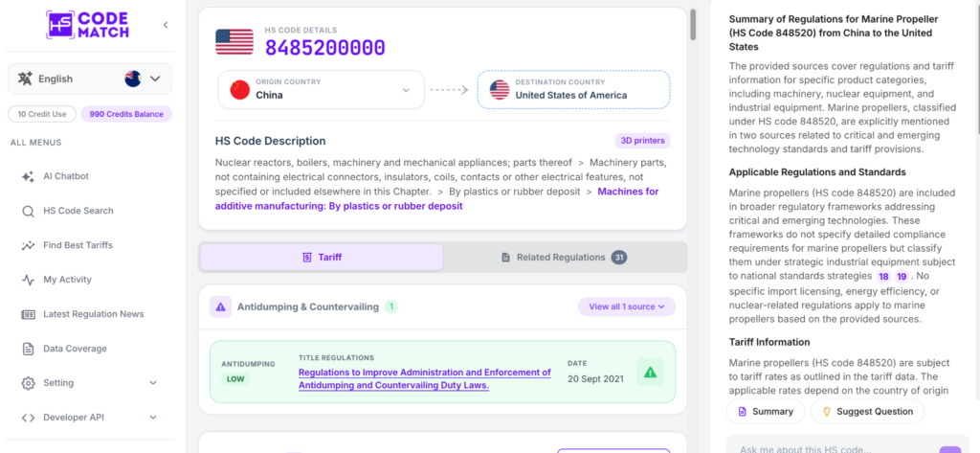Open View all 1 source dropdown
Screen dimensions: 980x453
coord(627,306)
